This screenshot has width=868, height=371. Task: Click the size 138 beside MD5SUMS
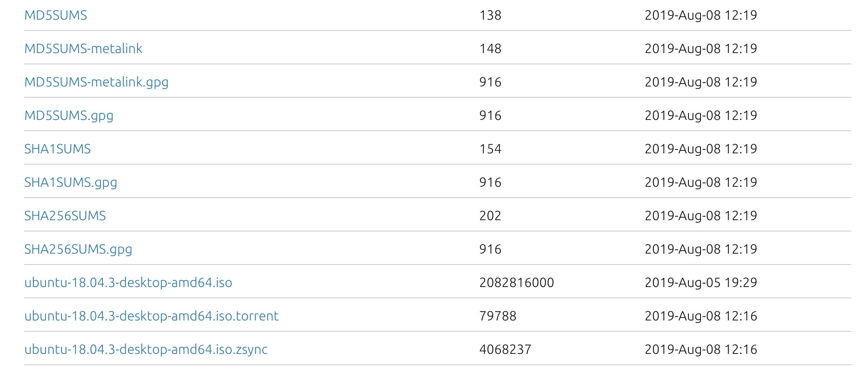tap(490, 15)
